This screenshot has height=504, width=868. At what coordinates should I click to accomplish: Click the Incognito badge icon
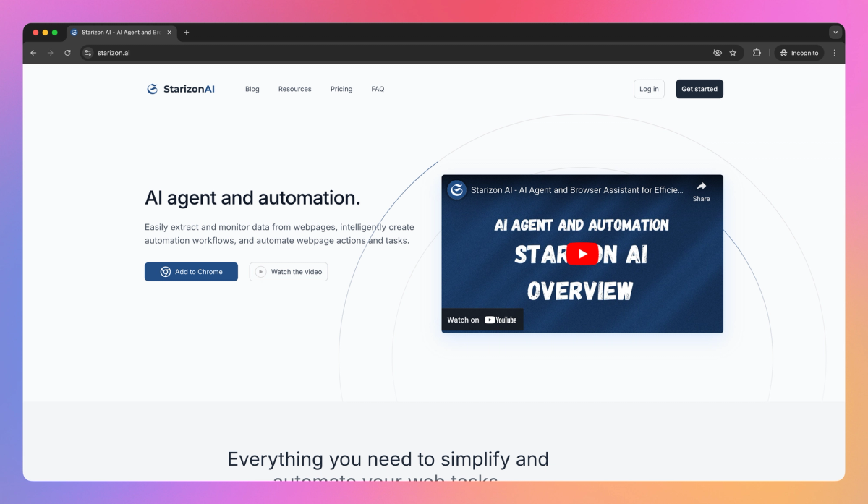coord(783,52)
